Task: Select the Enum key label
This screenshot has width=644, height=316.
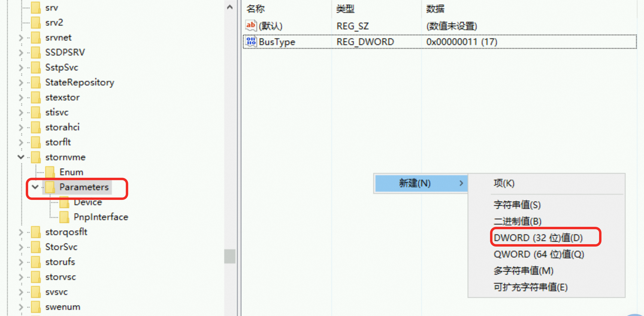Action: click(x=71, y=172)
